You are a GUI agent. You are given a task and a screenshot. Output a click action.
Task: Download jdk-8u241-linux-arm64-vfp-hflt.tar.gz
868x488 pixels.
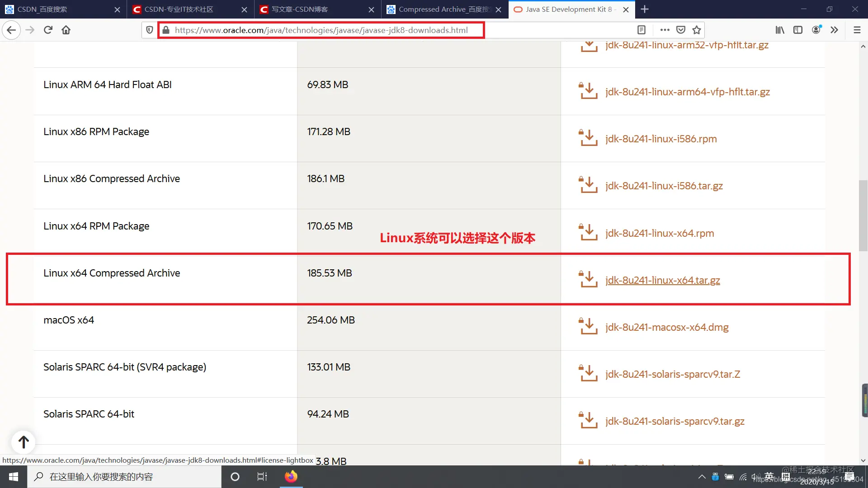tap(687, 92)
